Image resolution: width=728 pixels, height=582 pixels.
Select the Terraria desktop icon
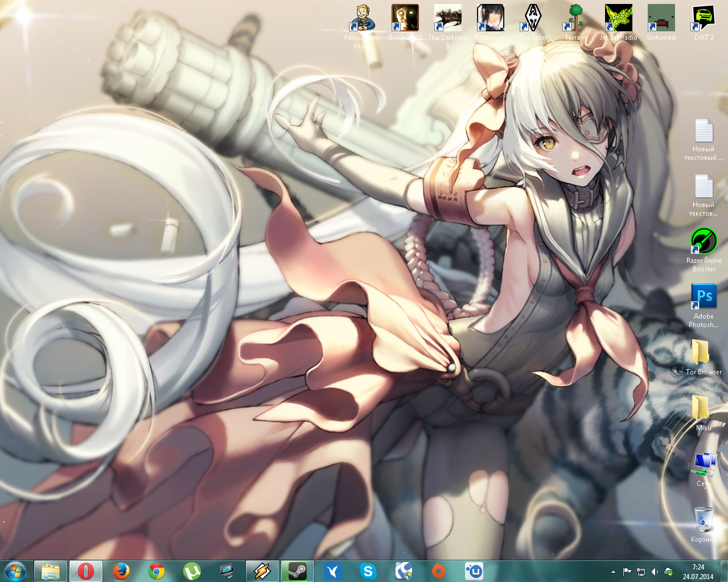[x=576, y=23]
